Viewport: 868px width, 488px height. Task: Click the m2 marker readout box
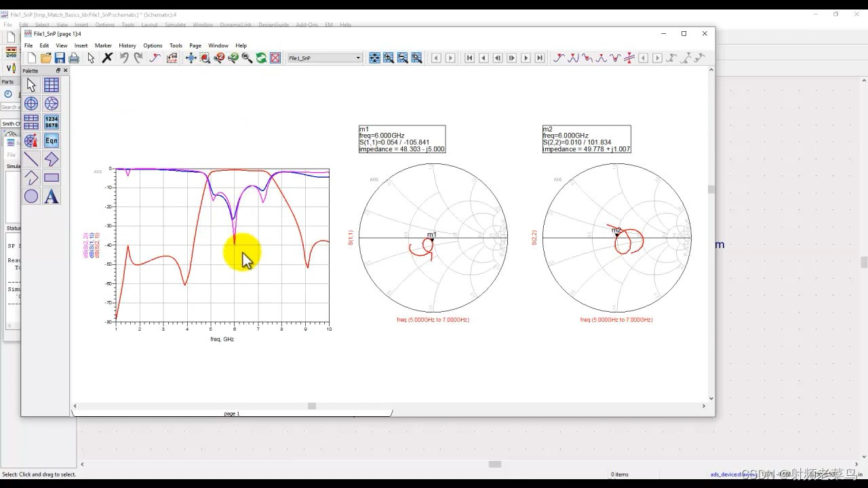pyautogui.click(x=587, y=139)
